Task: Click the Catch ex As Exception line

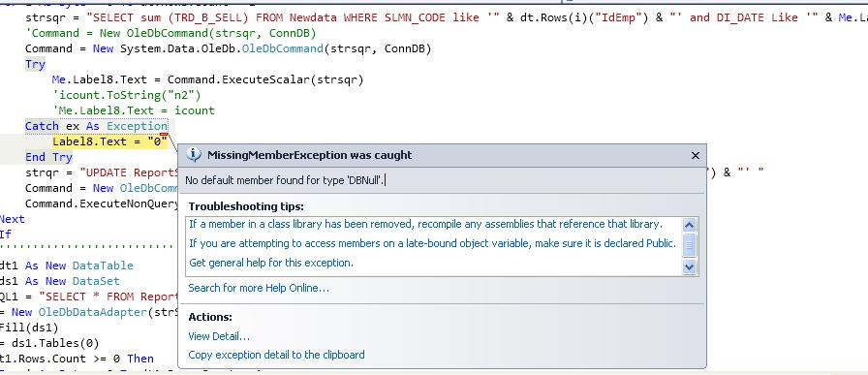Action: (96, 126)
